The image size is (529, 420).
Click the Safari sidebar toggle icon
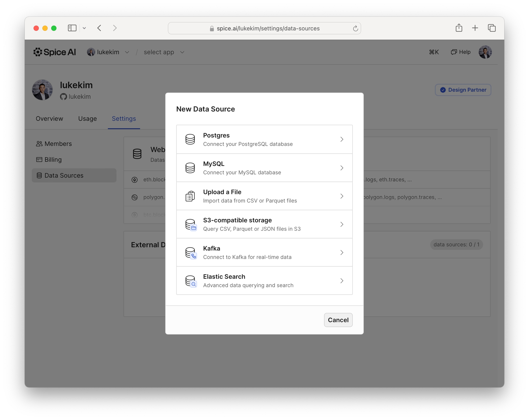[x=72, y=28]
